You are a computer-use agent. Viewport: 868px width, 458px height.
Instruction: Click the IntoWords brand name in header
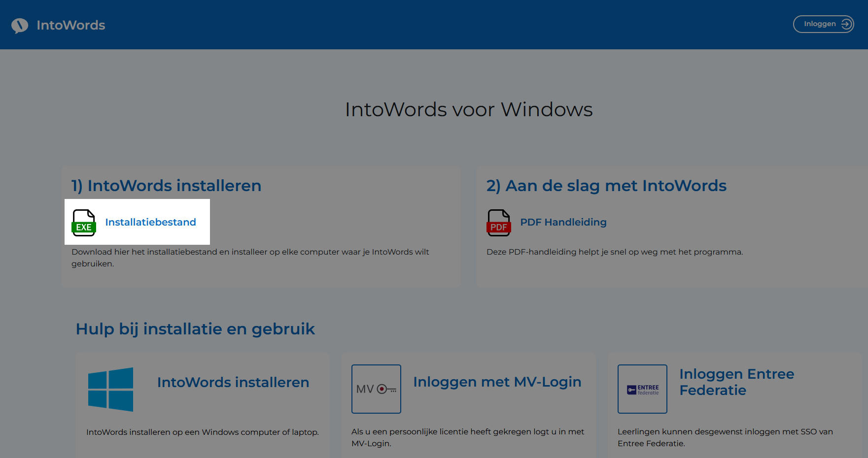[71, 25]
